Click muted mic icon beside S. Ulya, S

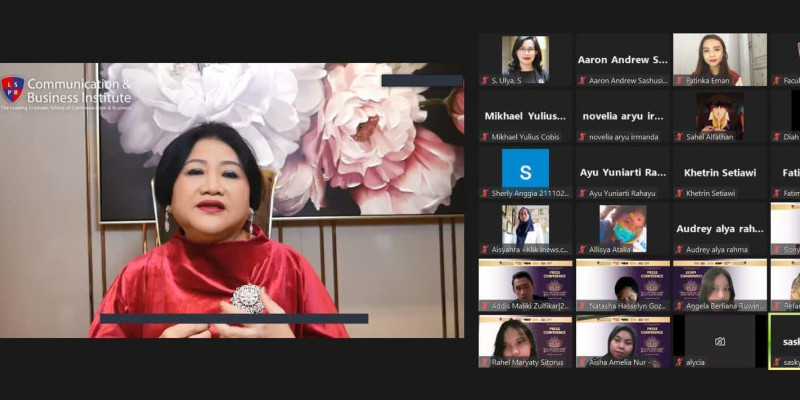pos(485,81)
